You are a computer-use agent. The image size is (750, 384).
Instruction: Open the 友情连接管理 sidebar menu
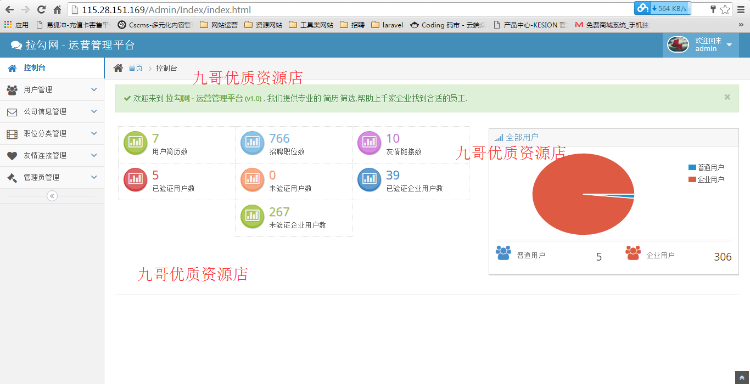[x=52, y=156]
